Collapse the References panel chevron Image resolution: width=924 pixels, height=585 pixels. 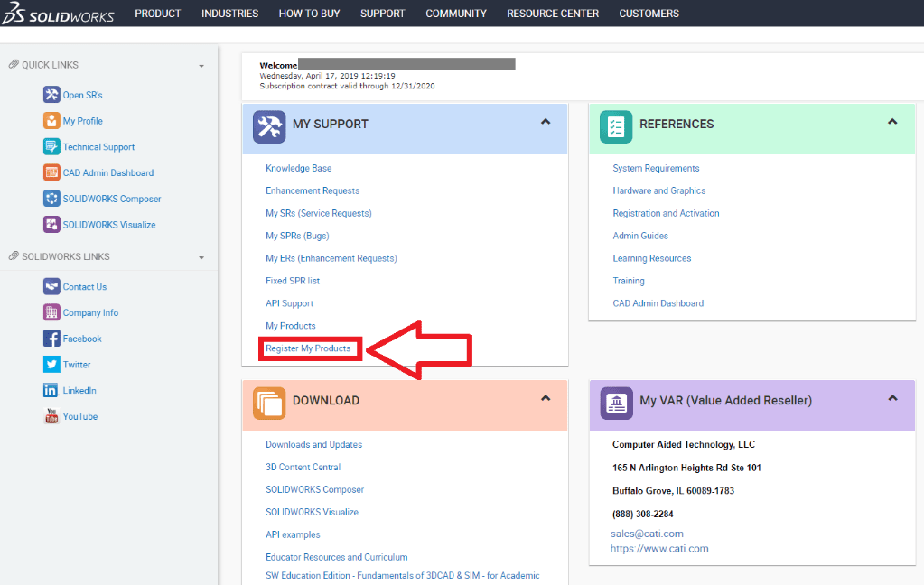point(892,122)
